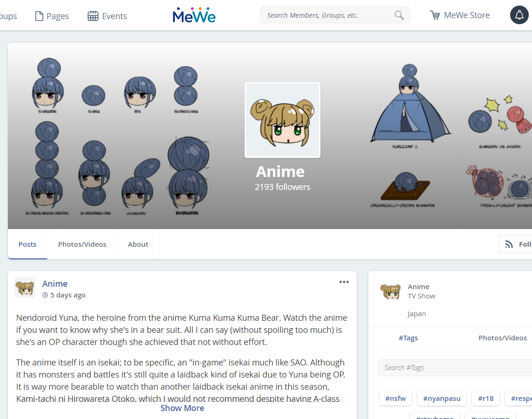
Task: Open Pages document icon
Action: (40, 16)
